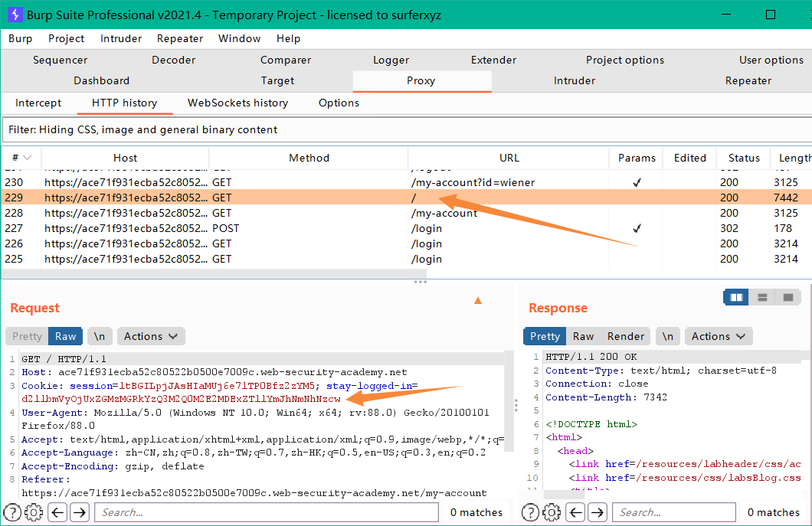Open the WebSockets history sub-tab
This screenshot has width=812, height=526.
(x=237, y=103)
